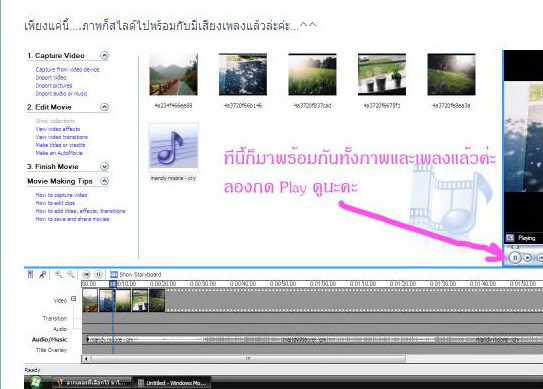Expand the Finish Movie section
Image resolution: width=543 pixels, height=389 pixels.
point(104,167)
